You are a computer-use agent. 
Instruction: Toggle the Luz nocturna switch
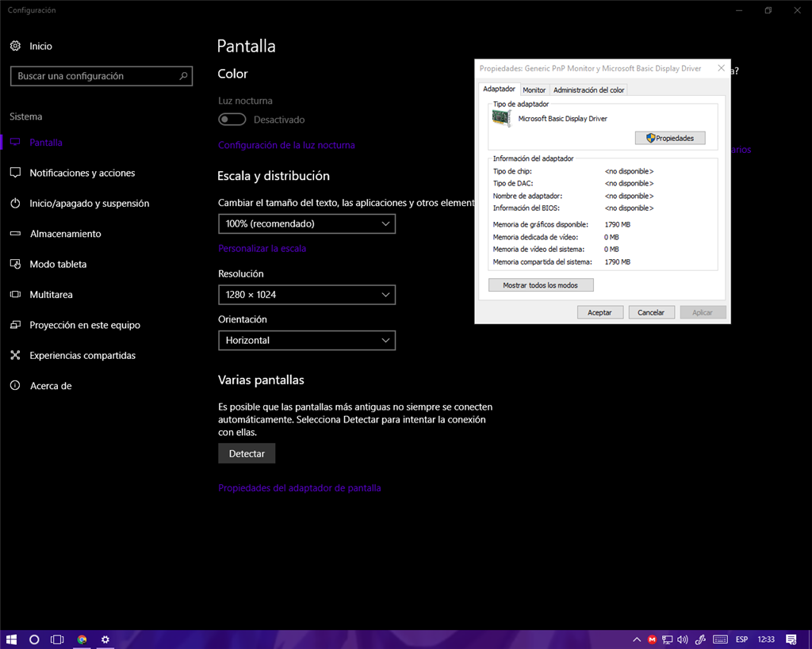point(232,120)
